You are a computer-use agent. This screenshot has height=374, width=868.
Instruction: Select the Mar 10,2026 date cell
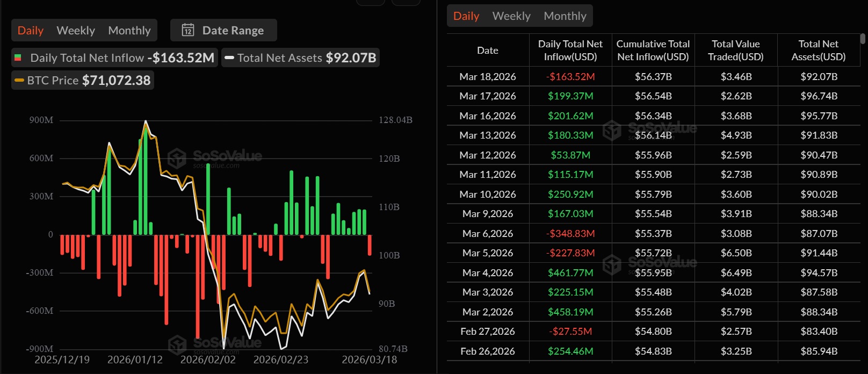(488, 195)
